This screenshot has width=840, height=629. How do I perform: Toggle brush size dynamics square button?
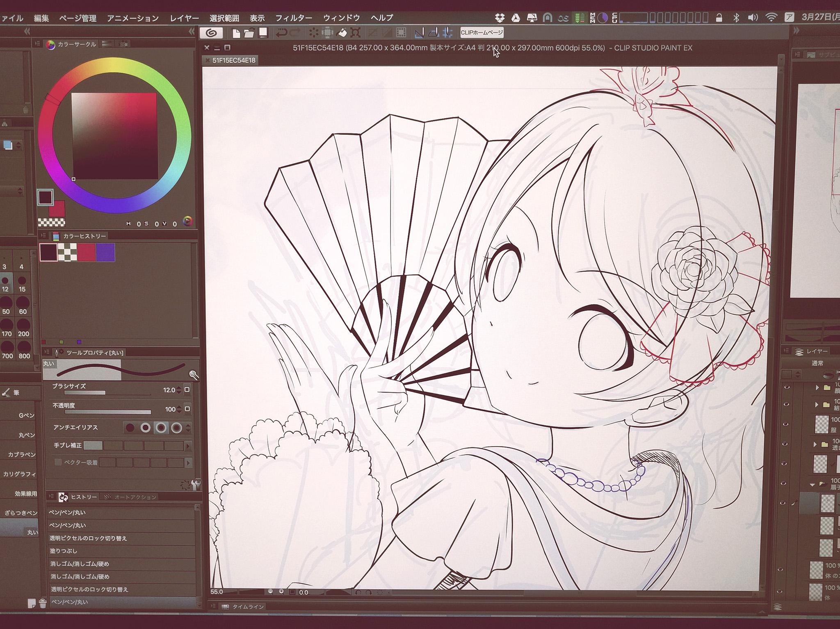[187, 390]
